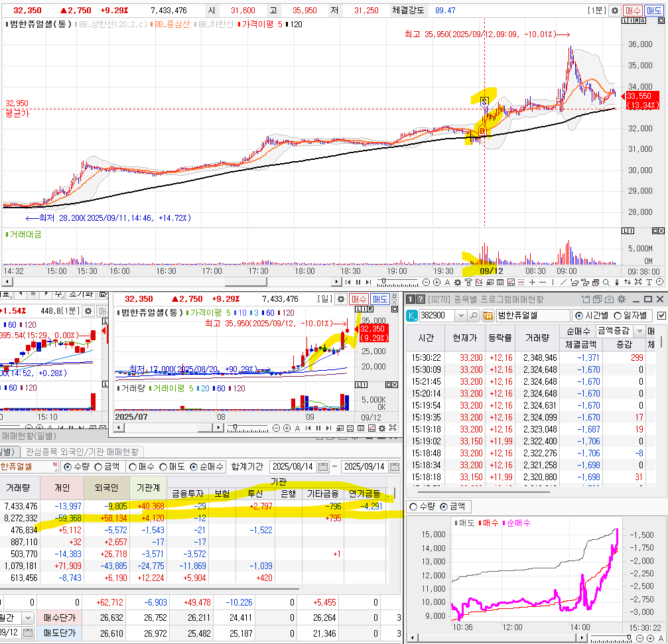The width and height of the screenshot is (668, 644).
Task: Select 일자별 radio button
Action: 618,316
